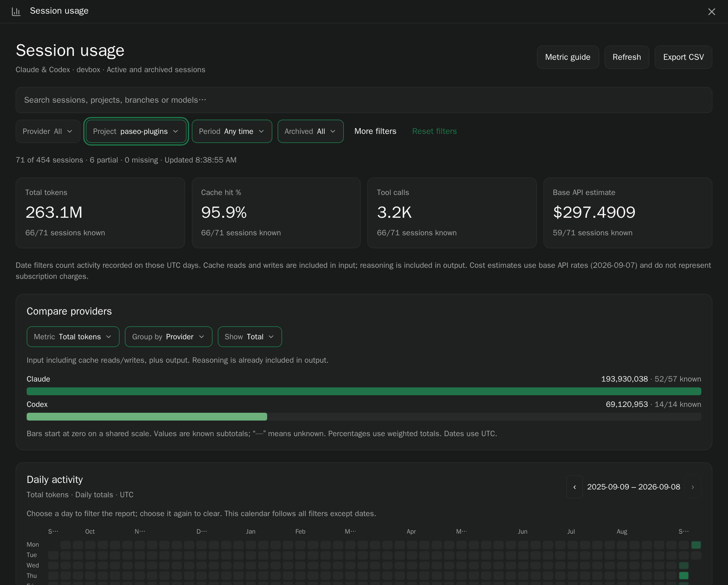The width and height of the screenshot is (728, 585).
Task: Open the Project paseo-plugins dropdown
Action: pos(136,131)
